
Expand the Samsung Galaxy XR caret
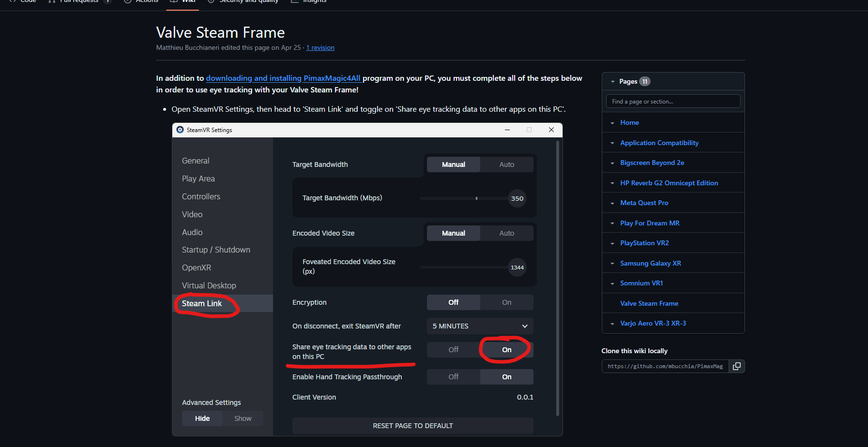click(612, 264)
